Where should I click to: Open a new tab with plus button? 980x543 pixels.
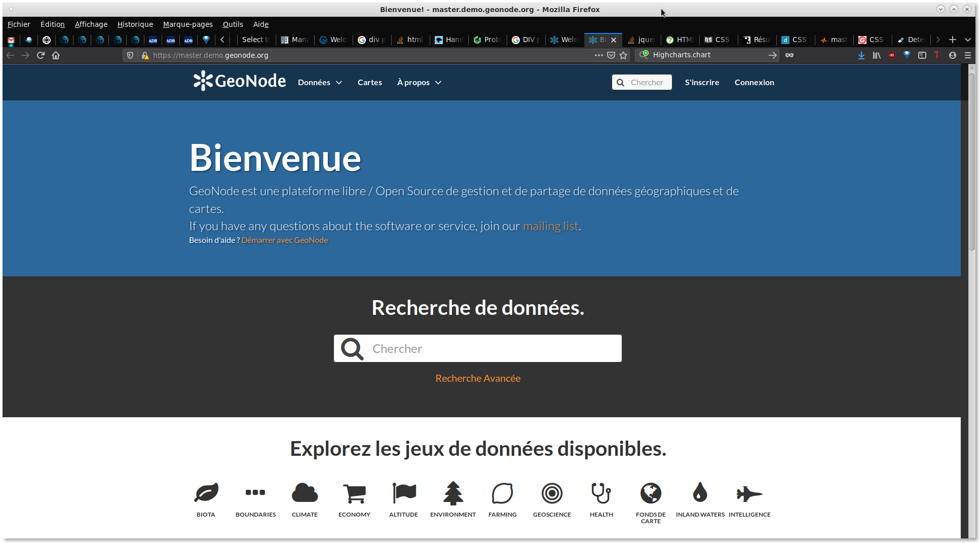953,40
